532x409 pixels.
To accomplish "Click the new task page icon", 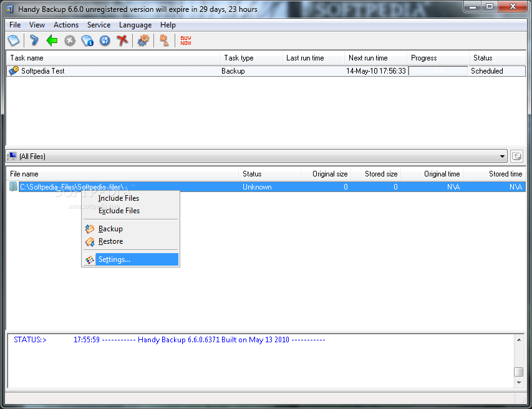I will click(14, 41).
